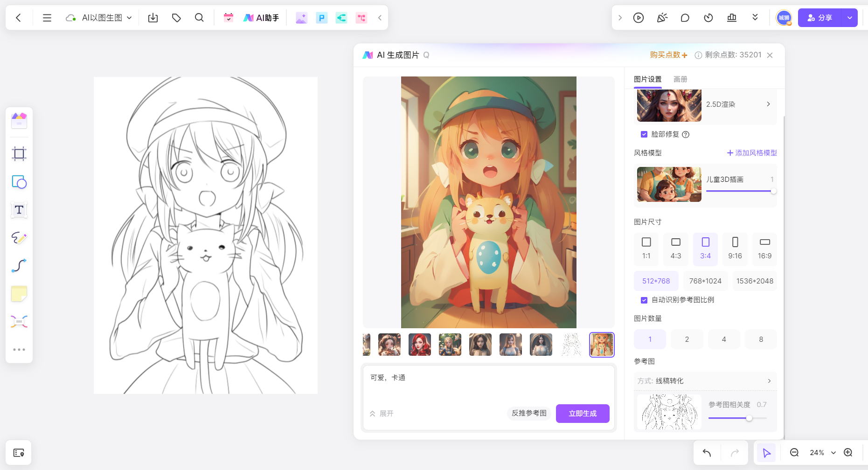Screen dimensions: 868x470
Task: Click the search magnifier icon
Action: click(199, 18)
